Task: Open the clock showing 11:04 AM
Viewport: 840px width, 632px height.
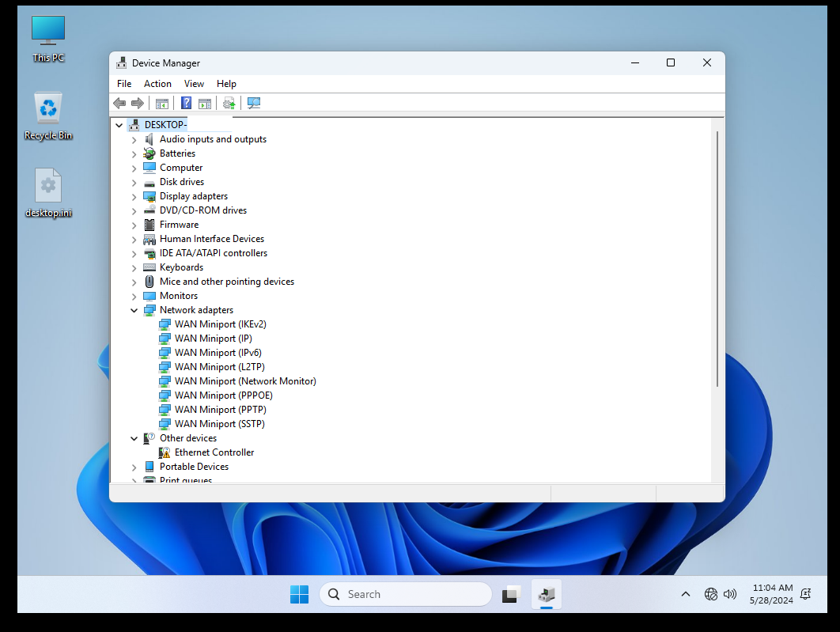Action: click(771, 594)
